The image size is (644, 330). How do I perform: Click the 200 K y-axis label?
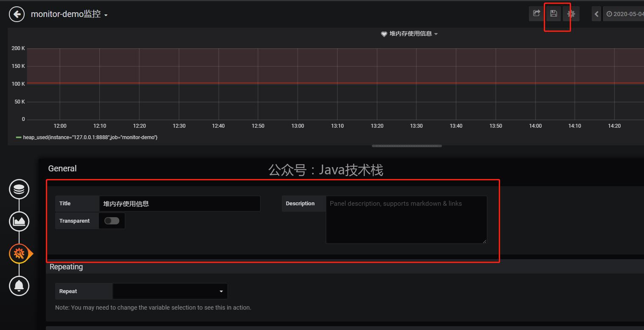pos(18,48)
